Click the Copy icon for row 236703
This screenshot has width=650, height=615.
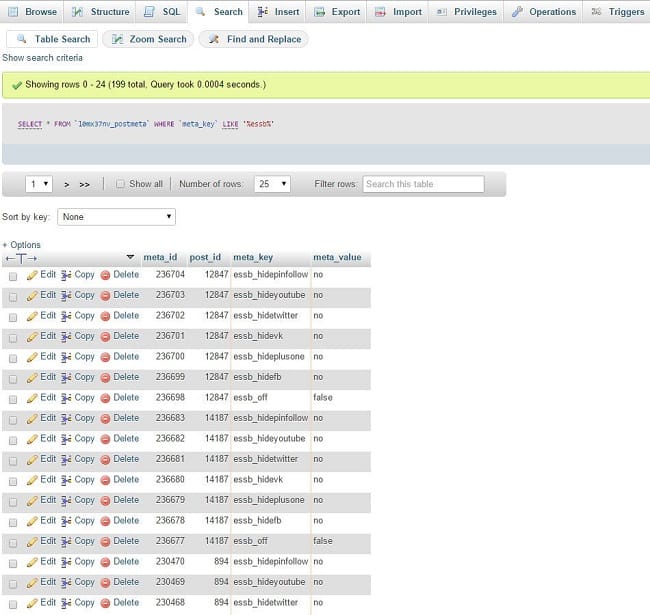tap(66, 295)
